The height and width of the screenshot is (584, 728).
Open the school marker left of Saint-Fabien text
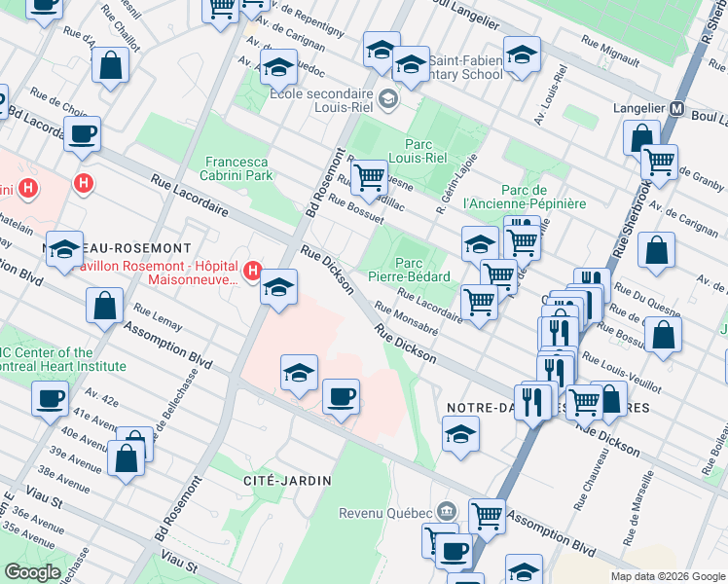pos(411,63)
